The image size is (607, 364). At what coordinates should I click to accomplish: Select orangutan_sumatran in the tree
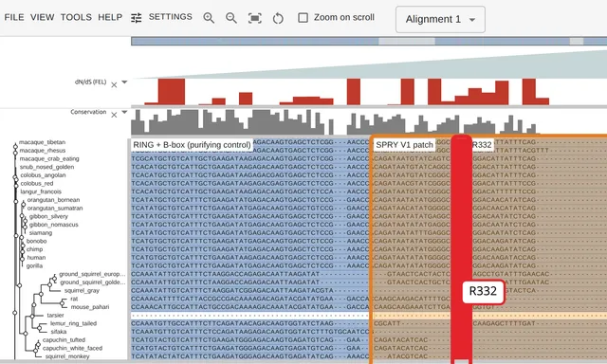coord(55,209)
